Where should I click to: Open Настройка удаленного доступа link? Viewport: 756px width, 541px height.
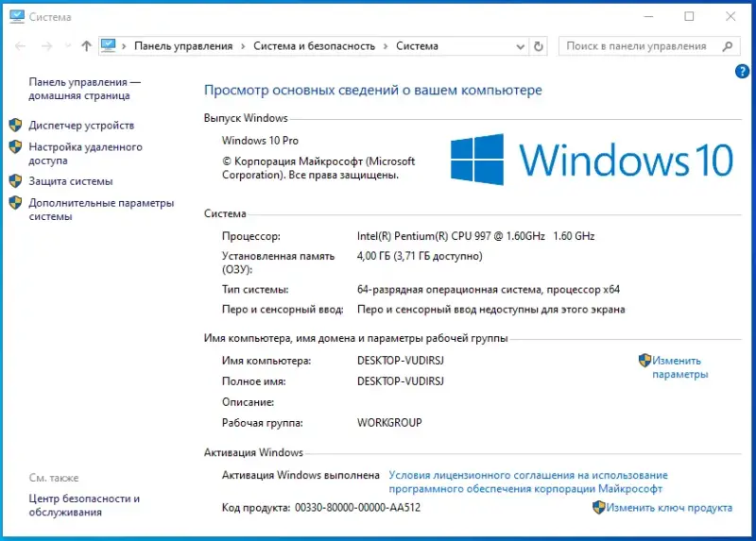click(85, 154)
